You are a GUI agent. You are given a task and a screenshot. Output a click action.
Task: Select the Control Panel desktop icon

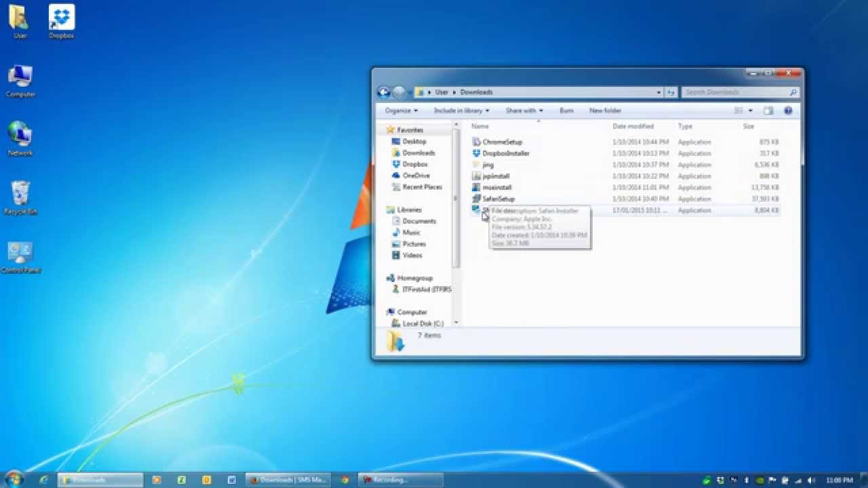(x=20, y=257)
